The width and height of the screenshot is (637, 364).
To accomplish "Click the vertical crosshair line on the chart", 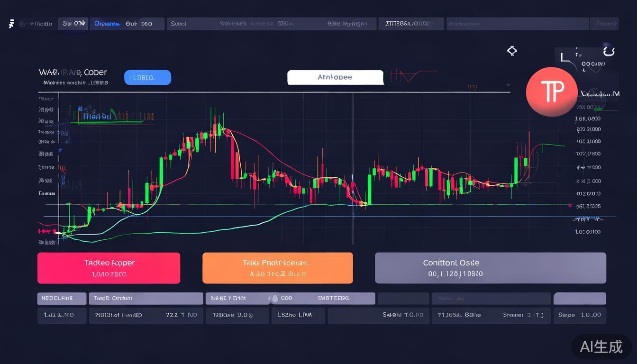I will point(353,166).
